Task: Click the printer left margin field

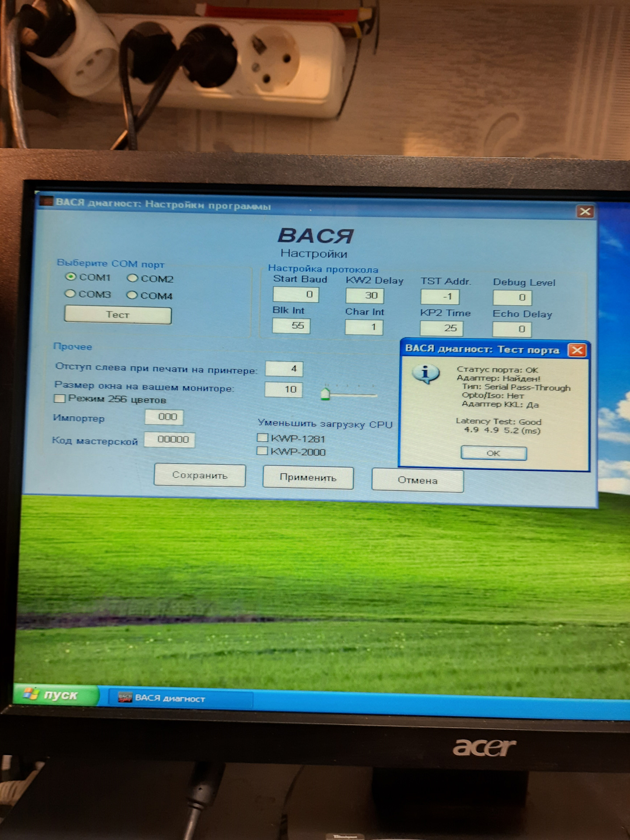Action: [284, 369]
